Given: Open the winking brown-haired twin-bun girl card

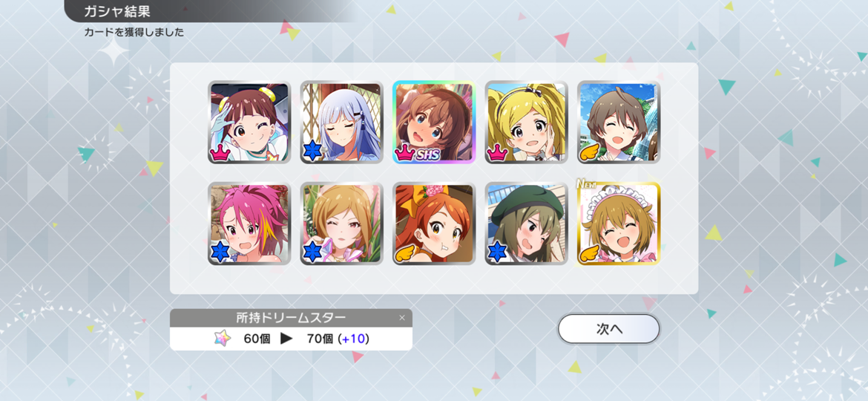Looking at the screenshot, I should (249, 123).
